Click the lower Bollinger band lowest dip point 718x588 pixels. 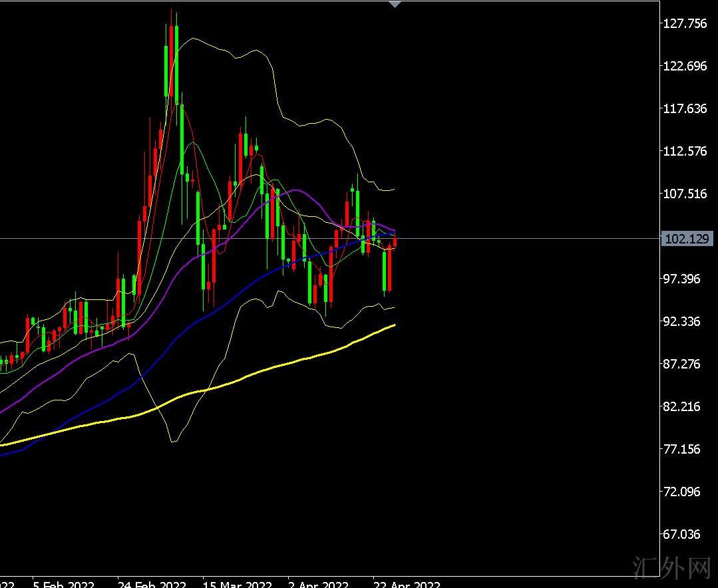point(173,441)
